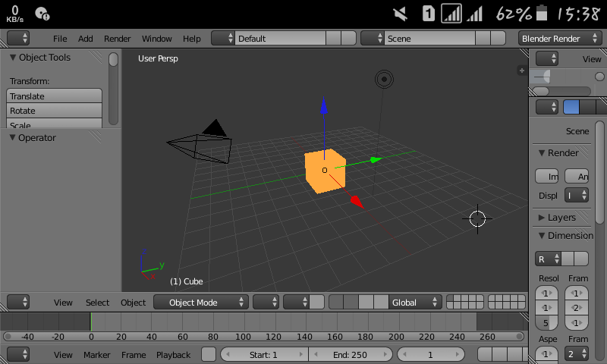Toggle the 3D manipulator widget button
Viewport: 607px width, 364px height.
coord(336,302)
